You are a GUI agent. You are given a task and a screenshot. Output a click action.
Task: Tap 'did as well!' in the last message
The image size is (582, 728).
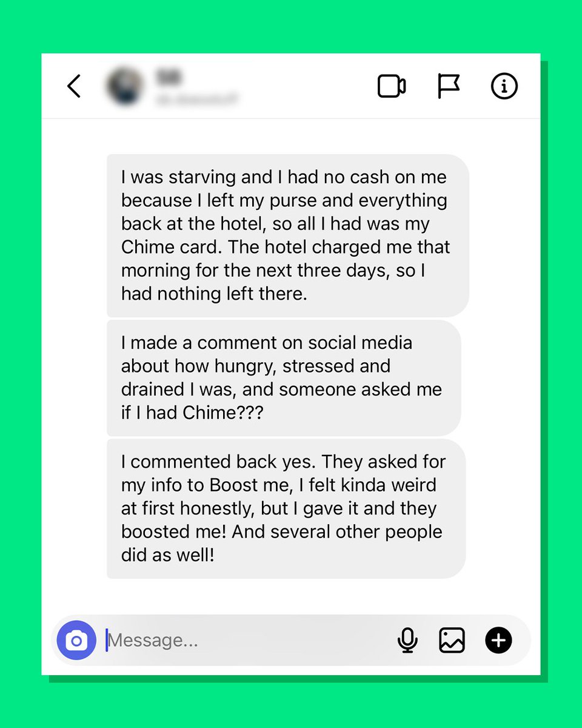click(x=168, y=555)
